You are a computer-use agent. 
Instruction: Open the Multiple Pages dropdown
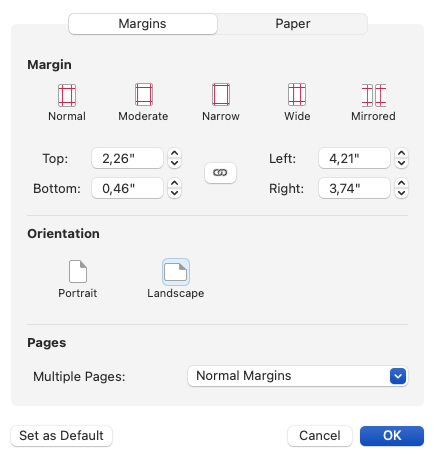(297, 376)
